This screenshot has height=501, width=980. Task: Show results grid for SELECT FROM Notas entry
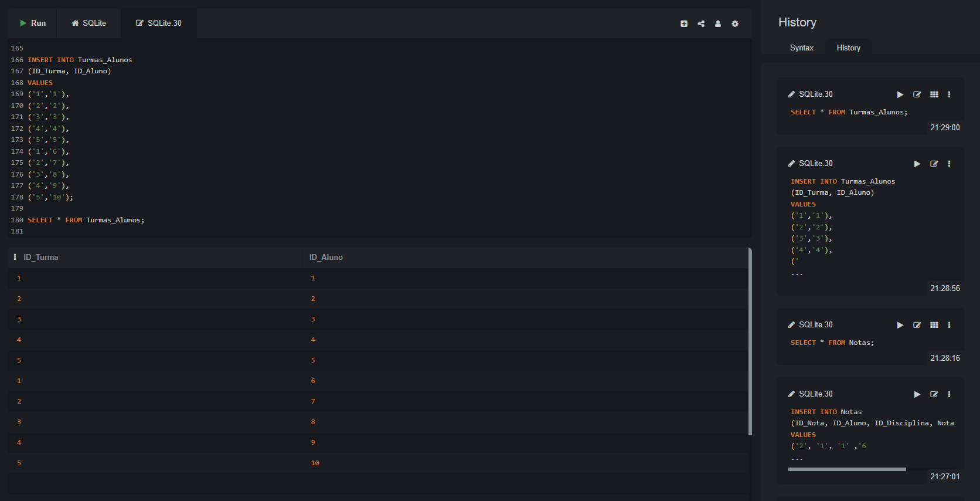(934, 325)
